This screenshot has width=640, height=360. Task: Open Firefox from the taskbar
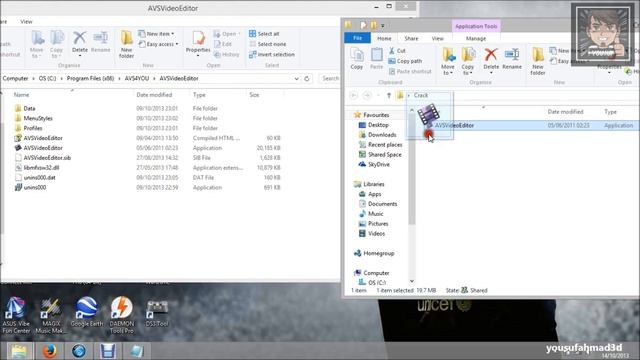point(49,351)
